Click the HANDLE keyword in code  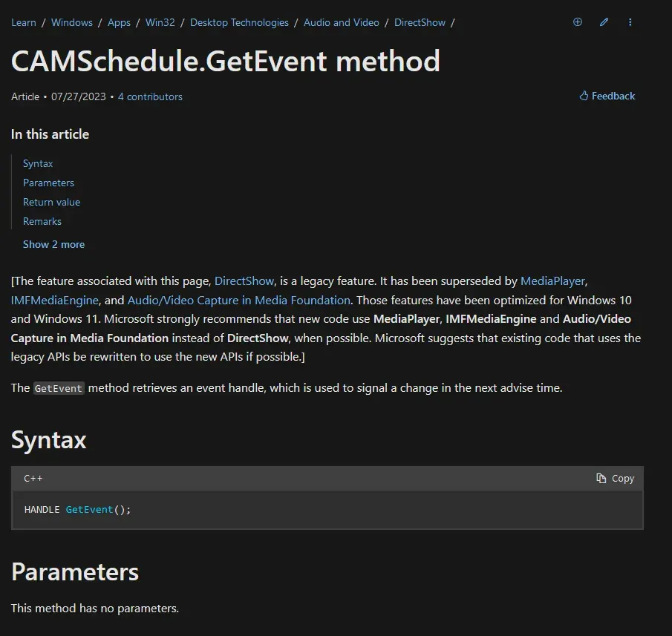42,509
